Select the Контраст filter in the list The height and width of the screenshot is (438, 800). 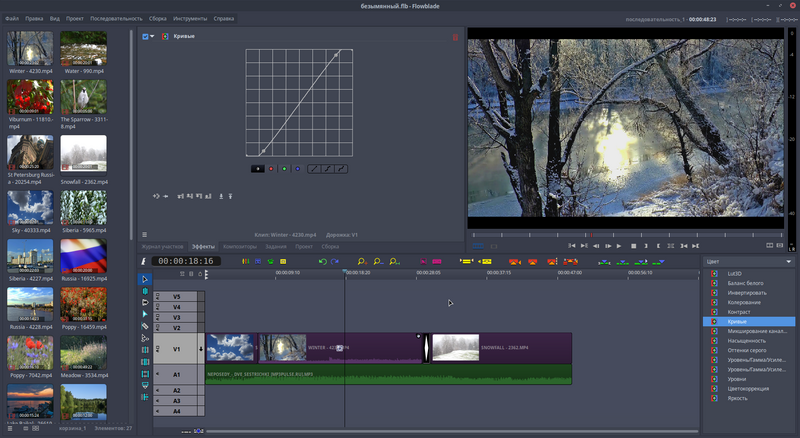pos(740,312)
